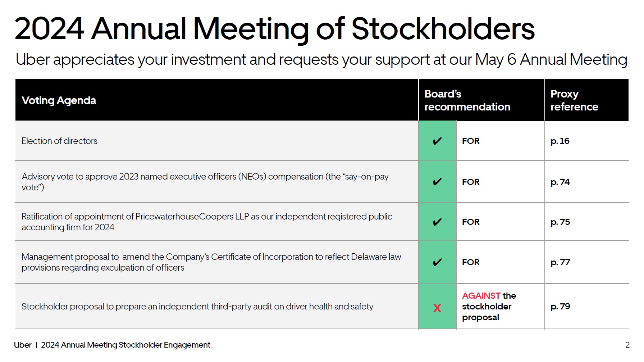This screenshot has height=362, width=644.
Task: Open proxy page reference p. 16
Action: pyautogui.click(x=560, y=141)
